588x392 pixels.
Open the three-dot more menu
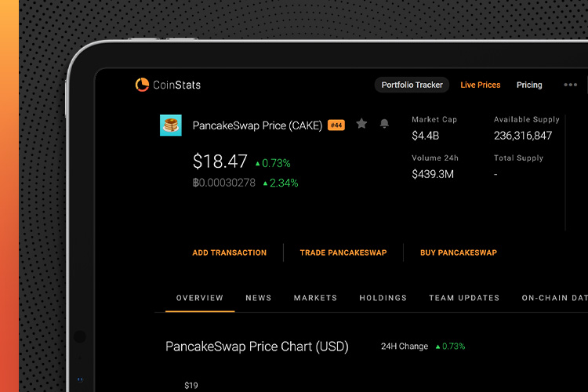pyautogui.click(x=571, y=85)
